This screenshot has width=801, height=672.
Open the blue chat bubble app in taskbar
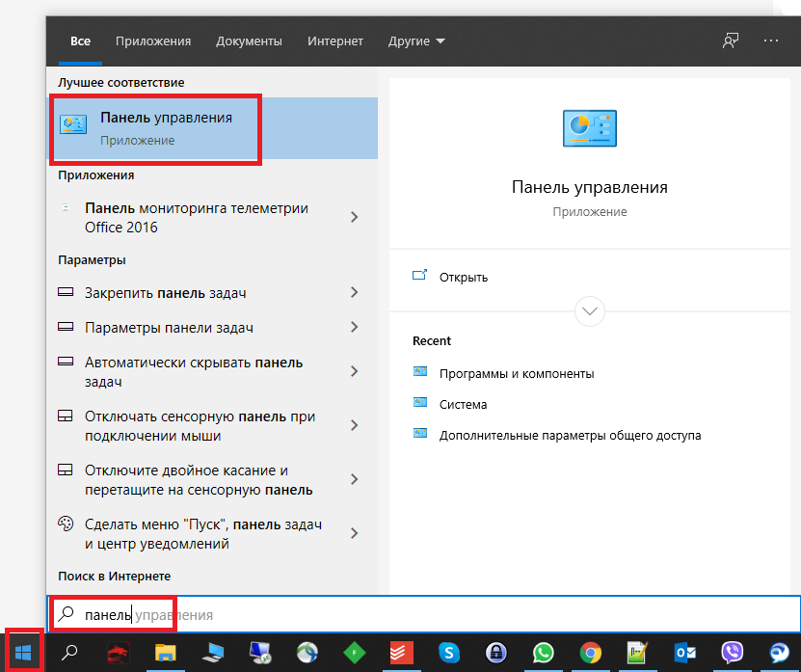[780, 653]
